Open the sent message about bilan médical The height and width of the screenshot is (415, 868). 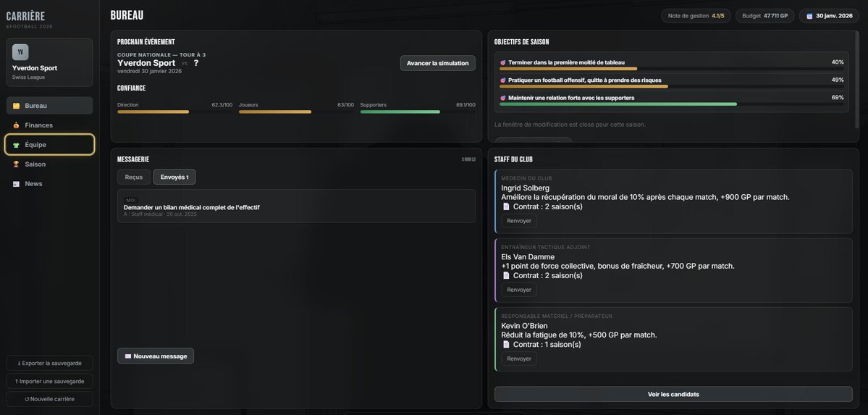tap(296, 206)
